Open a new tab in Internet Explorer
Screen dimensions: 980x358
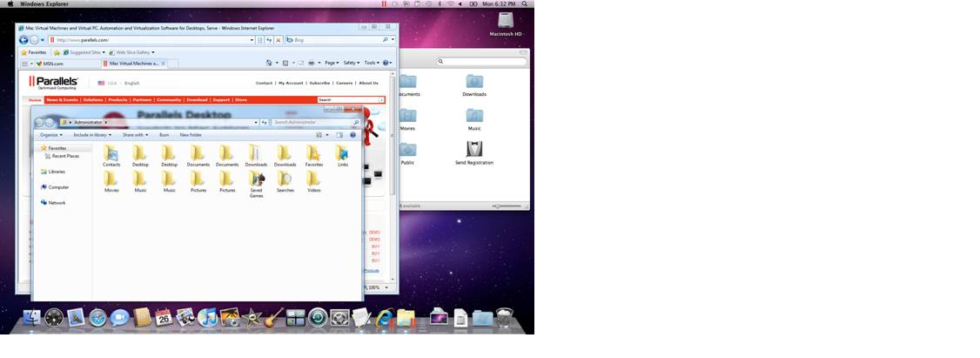172,64
